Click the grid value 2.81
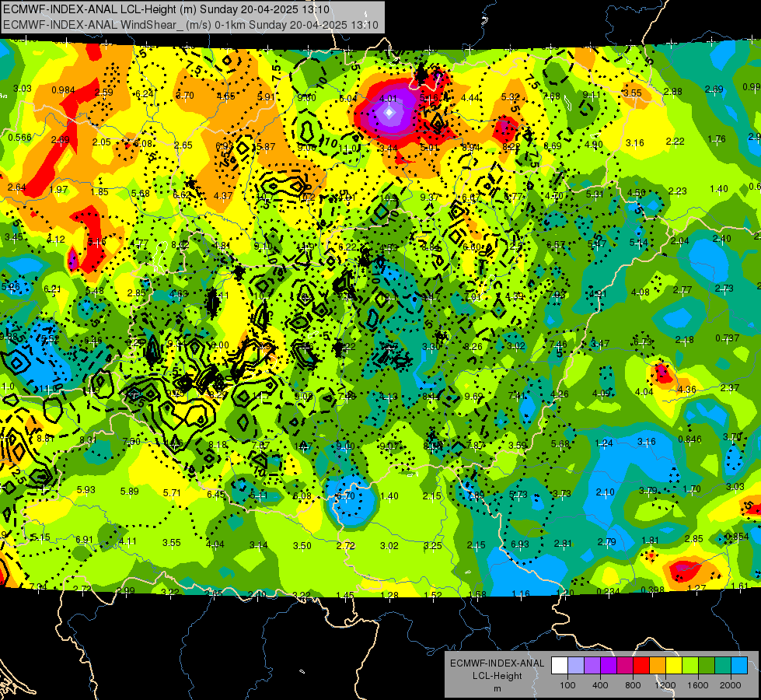761x700 pixels. [563, 543]
